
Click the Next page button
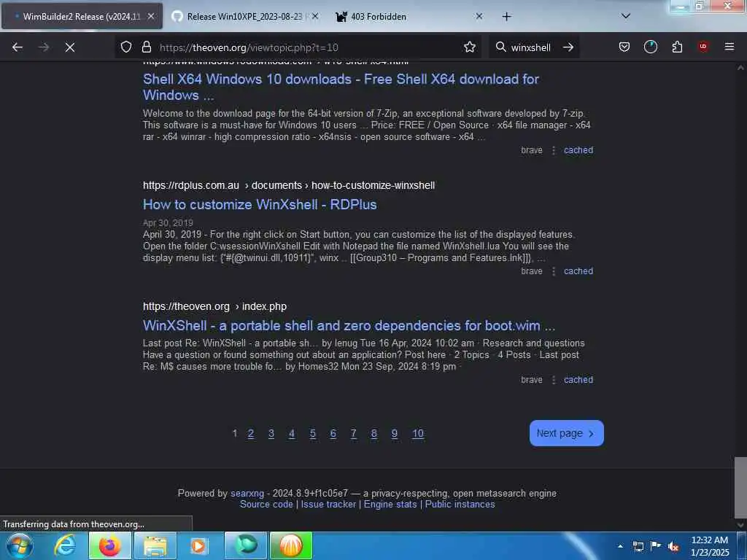coord(566,433)
